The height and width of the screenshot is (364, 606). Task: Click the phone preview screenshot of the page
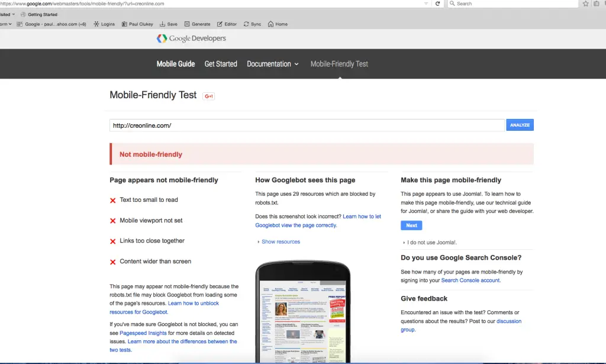coord(303,321)
